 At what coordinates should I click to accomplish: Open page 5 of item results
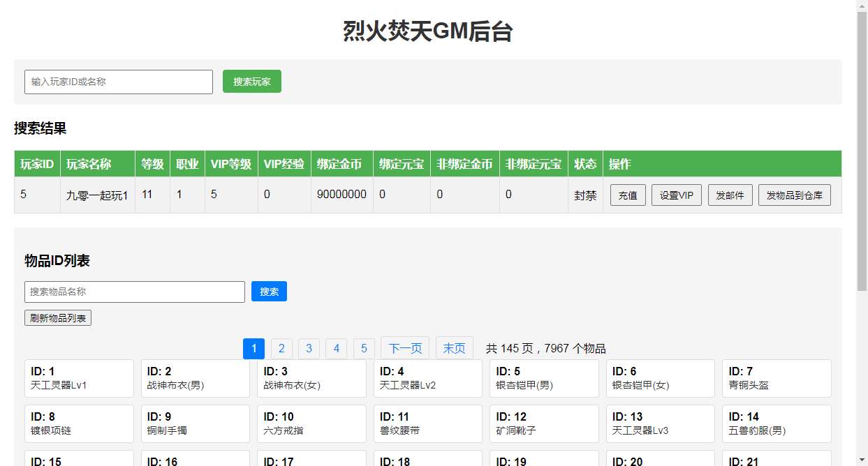coord(364,348)
